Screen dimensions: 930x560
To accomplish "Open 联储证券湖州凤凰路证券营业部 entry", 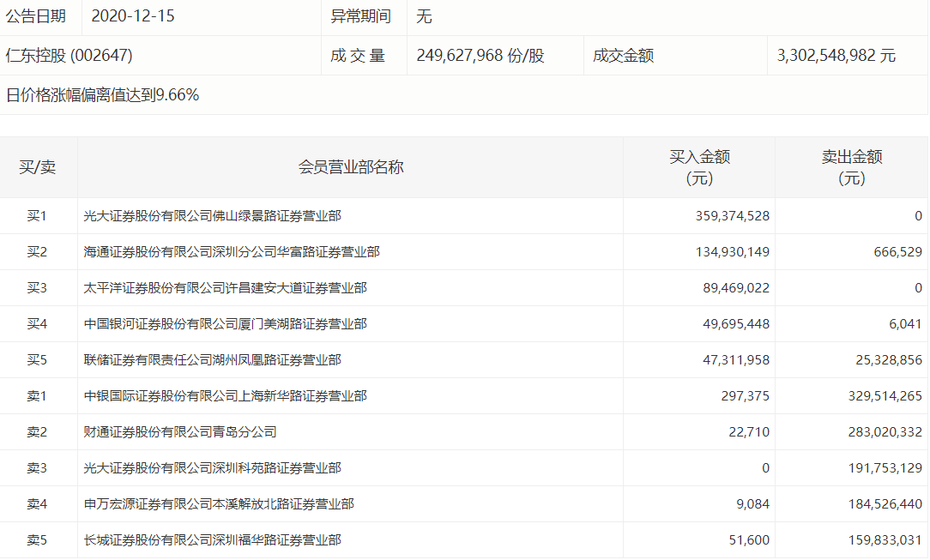I will click(x=212, y=360).
